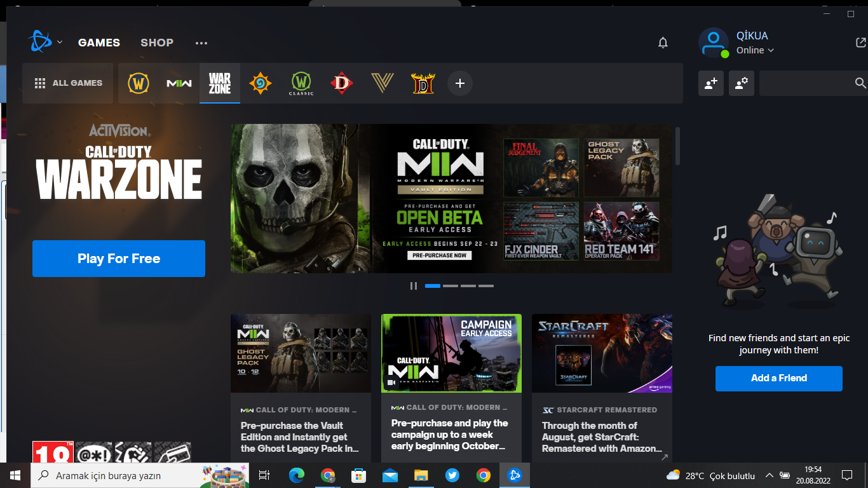The width and height of the screenshot is (868, 488).
Task: Open the Windows Start menu
Action: pyautogui.click(x=15, y=475)
